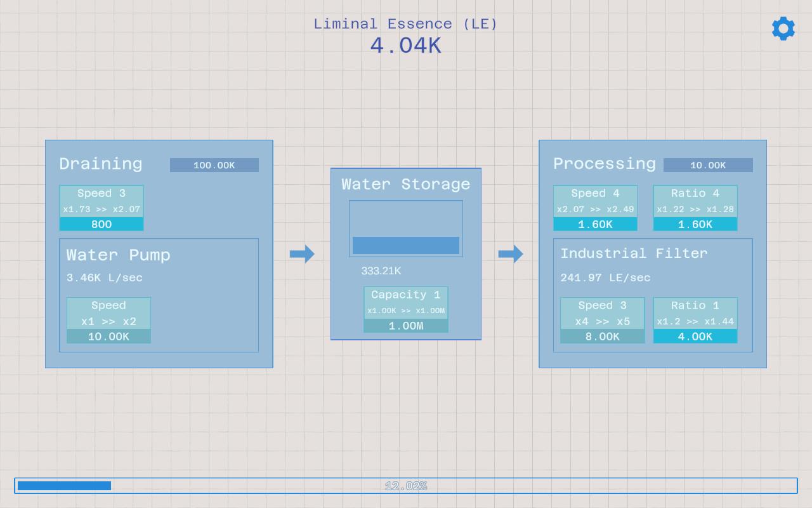Click the water storage tank level gauge
812x508 pixels.
coord(406,229)
